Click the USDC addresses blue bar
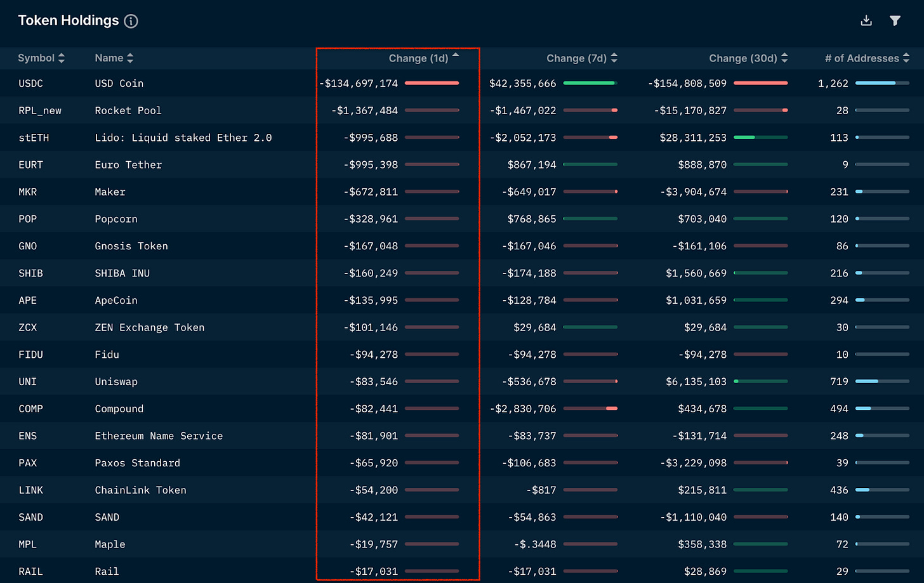Image resolution: width=924 pixels, height=583 pixels. tap(882, 83)
